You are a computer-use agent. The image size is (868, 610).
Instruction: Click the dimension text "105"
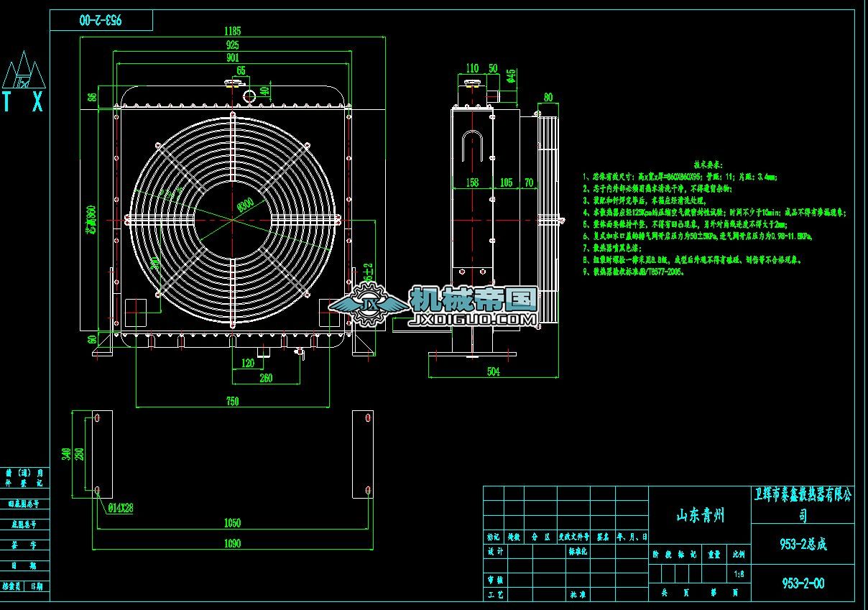506,182
